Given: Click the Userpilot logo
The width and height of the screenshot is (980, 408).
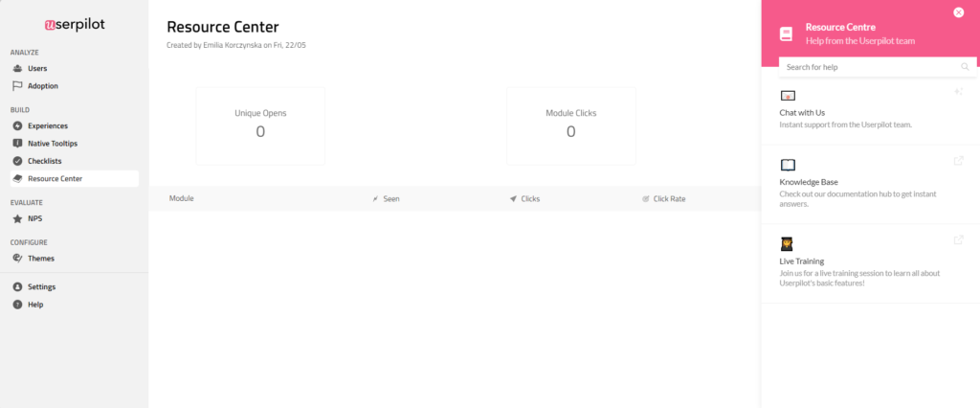Looking at the screenshot, I should click(75, 25).
